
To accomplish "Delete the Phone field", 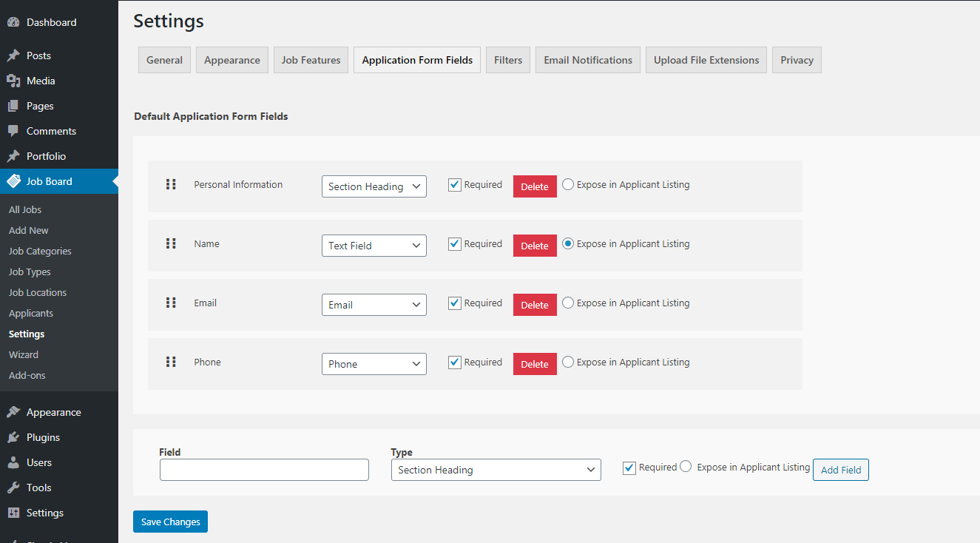I will point(535,364).
